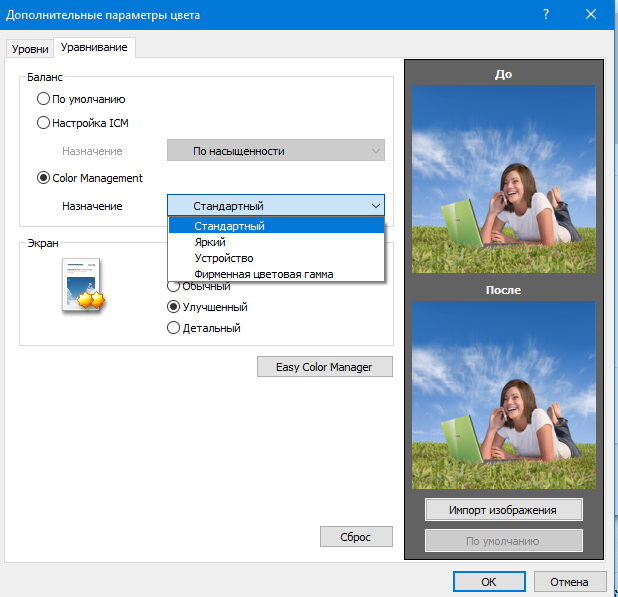
Task: Switch to the Уровни tab
Action: 30,49
